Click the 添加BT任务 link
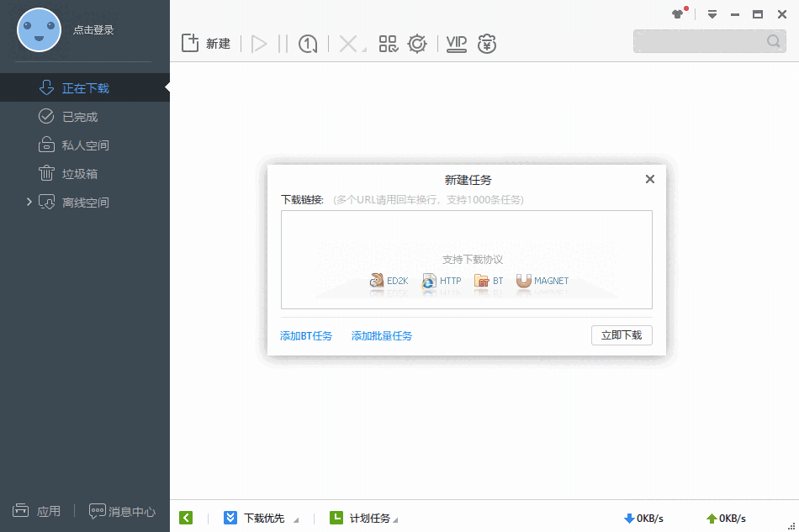This screenshot has width=799, height=532. click(306, 334)
